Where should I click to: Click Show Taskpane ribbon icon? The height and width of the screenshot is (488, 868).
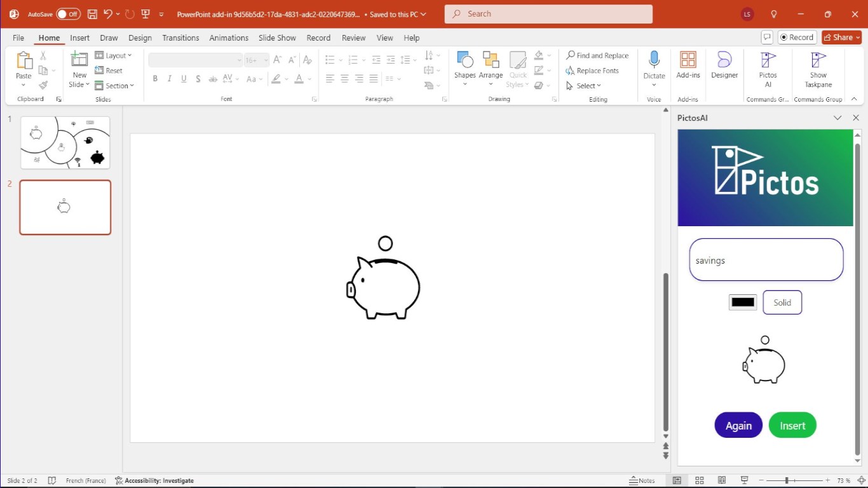818,60
